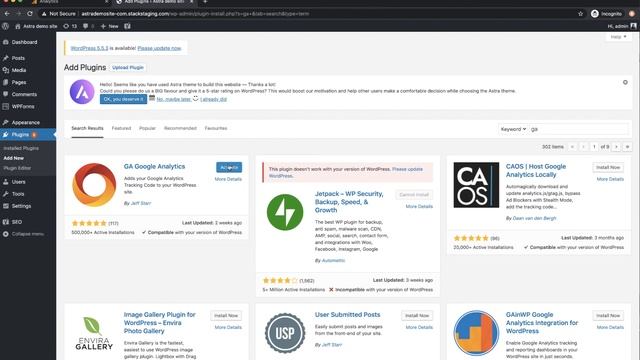
Task: Open the Users menu
Action: pos(18,182)
